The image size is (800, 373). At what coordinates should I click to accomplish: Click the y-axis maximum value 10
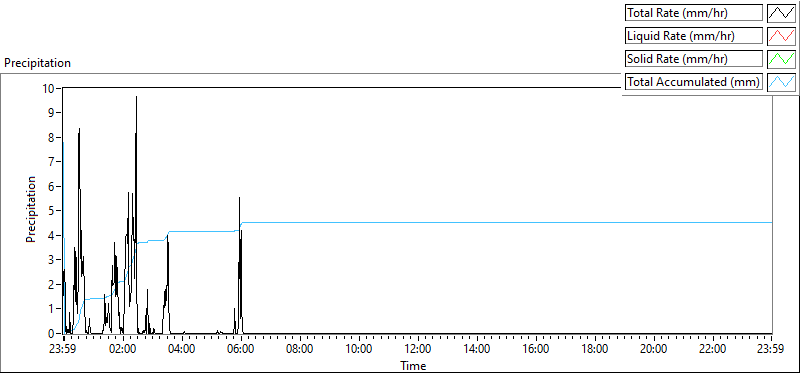click(x=49, y=88)
